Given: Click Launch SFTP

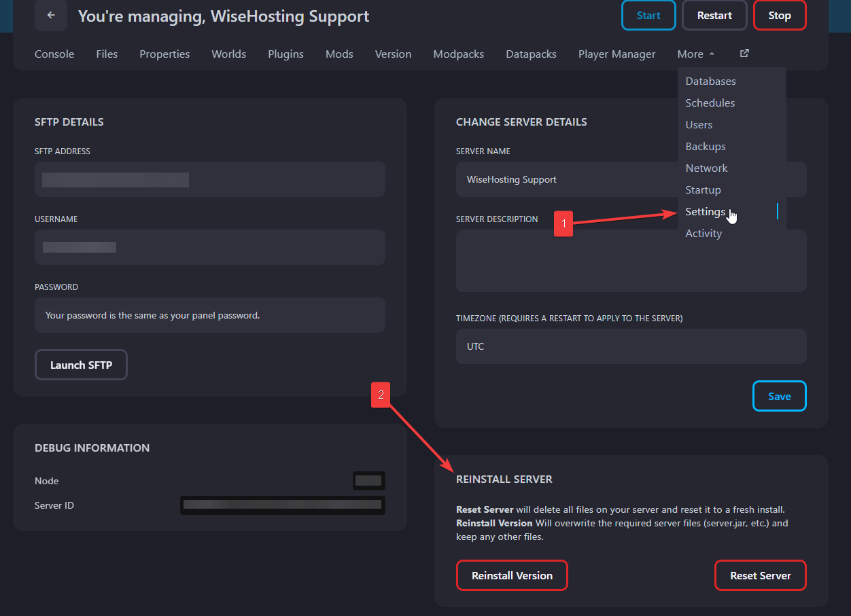Looking at the screenshot, I should pyautogui.click(x=81, y=365).
